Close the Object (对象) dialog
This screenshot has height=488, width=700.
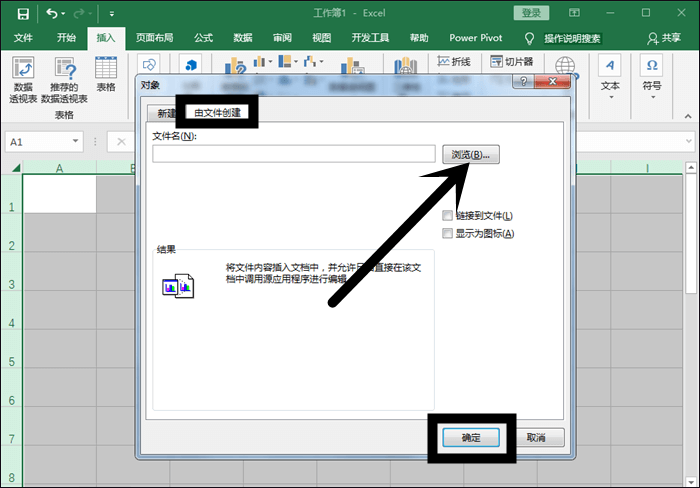(x=552, y=81)
